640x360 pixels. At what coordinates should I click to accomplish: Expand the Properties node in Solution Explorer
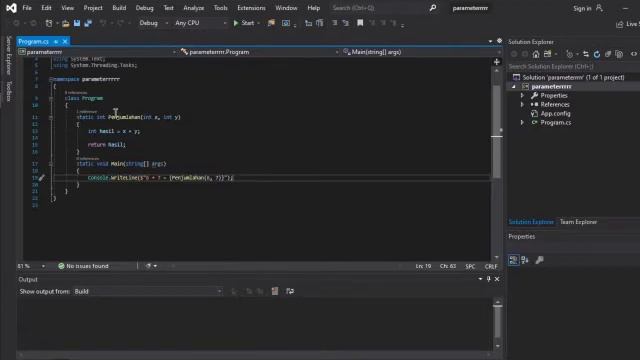pyautogui.click(x=522, y=96)
